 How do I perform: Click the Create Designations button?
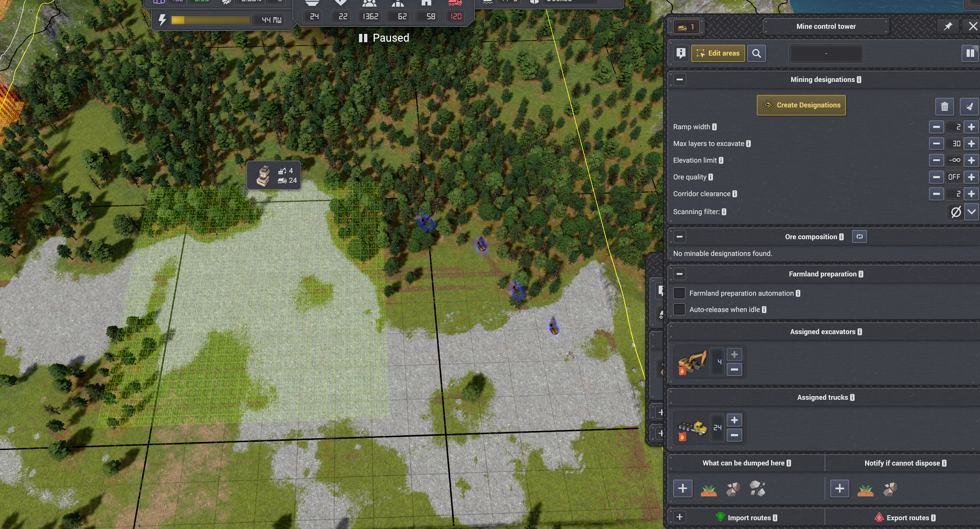coord(801,105)
